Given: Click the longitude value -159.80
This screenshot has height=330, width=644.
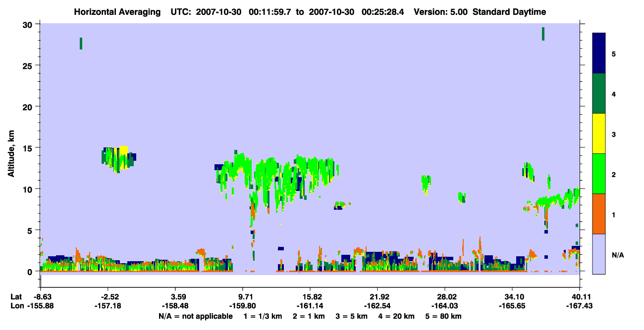Looking at the screenshot, I should click(242, 306).
